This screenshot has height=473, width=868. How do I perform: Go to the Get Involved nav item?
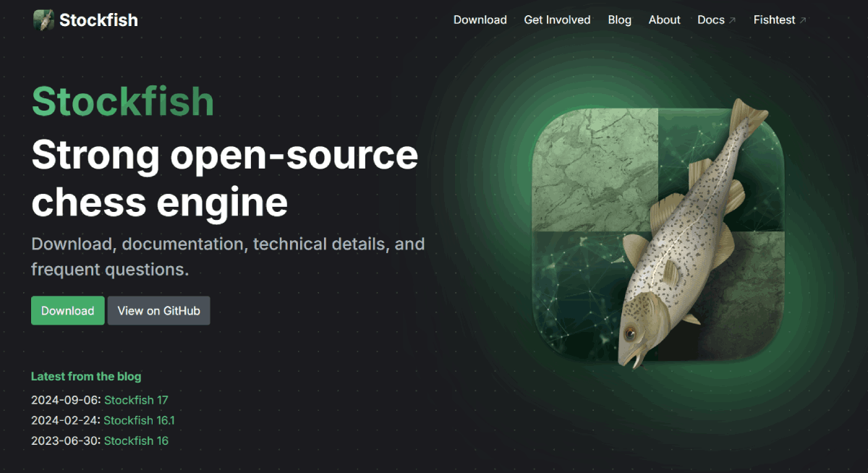(557, 20)
